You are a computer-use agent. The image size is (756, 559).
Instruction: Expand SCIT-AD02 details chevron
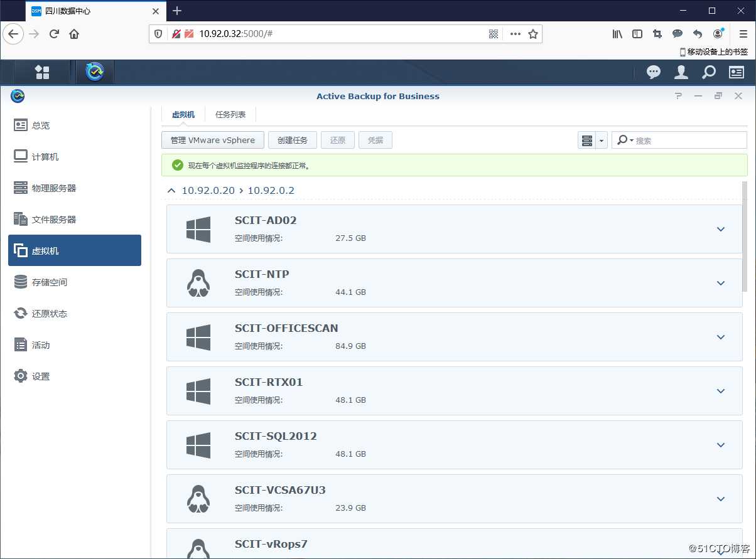pyautogui.click(x=721, y=229)
